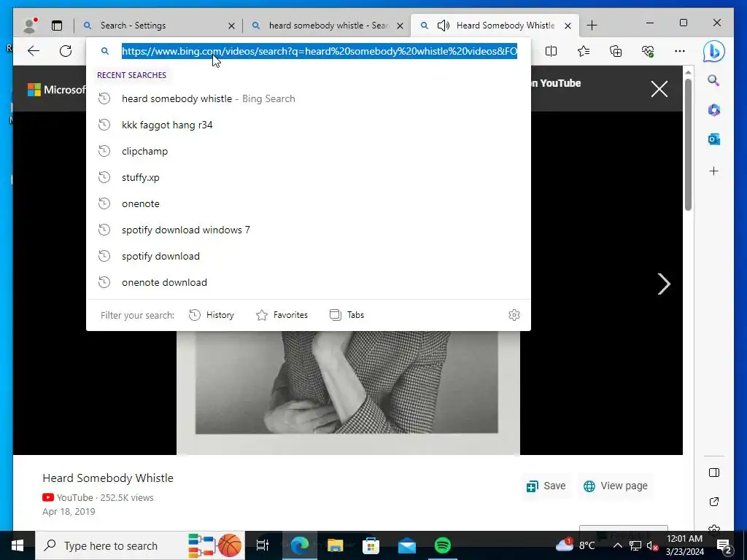Click the Heard Somebody Whistle video title
Image resolution: width=747 pixels, height=560 pixels.
108,478
